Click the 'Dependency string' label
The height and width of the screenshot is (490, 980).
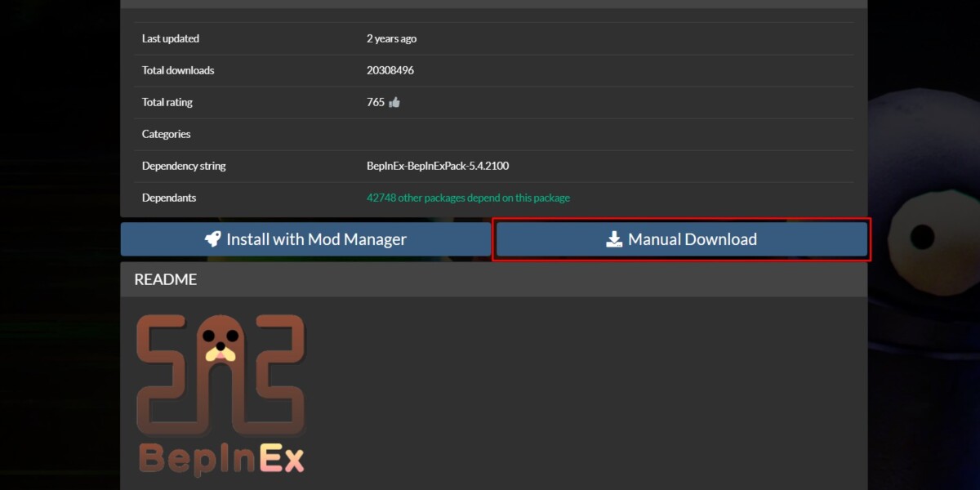tap(184, 166)
